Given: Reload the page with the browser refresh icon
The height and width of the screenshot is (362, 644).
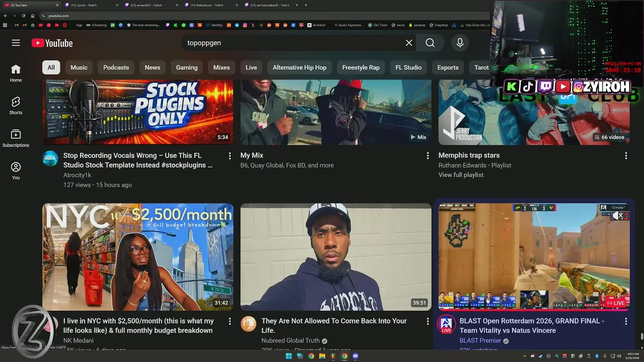Looking at the screenshot, I should [x=23, y=16].
